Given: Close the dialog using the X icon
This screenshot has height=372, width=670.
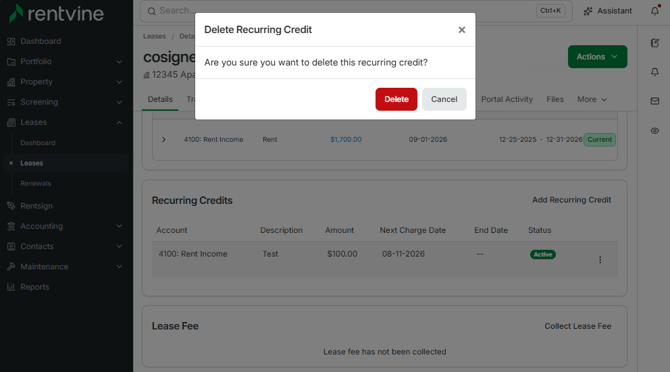Looking at the screenshot, I should [x=461, y=30].
